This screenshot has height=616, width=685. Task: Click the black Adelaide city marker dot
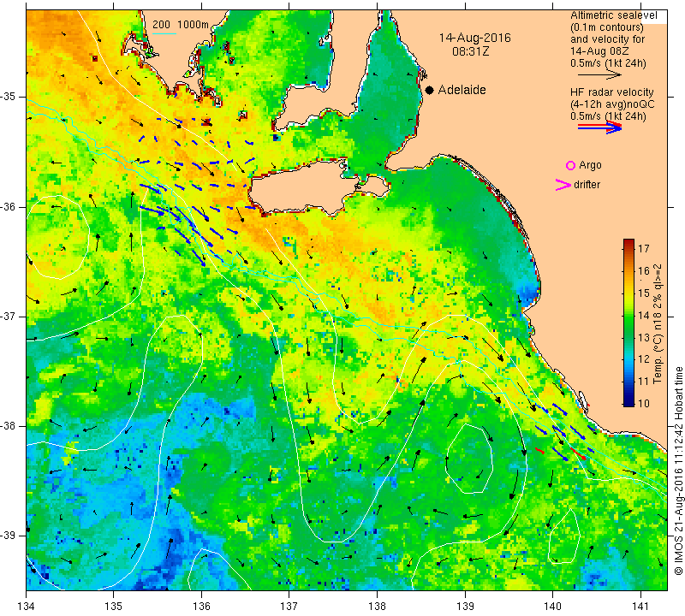tap(430, 90)
